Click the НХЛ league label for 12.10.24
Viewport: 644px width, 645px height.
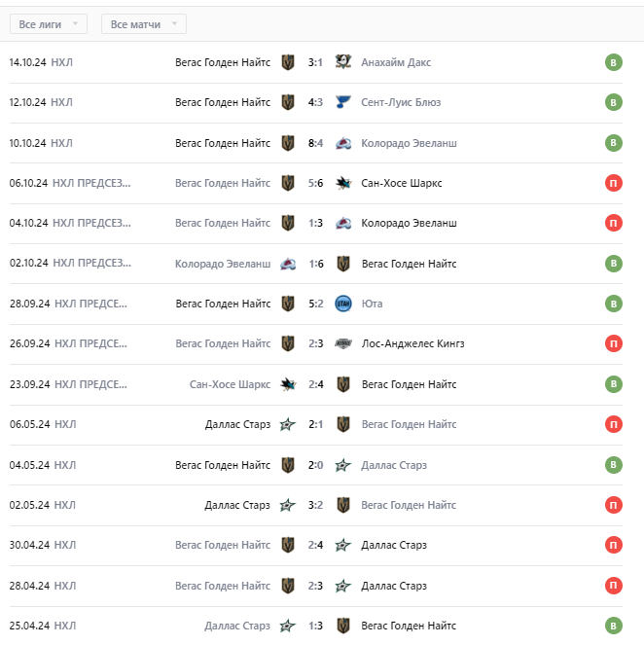pos(61,102)
